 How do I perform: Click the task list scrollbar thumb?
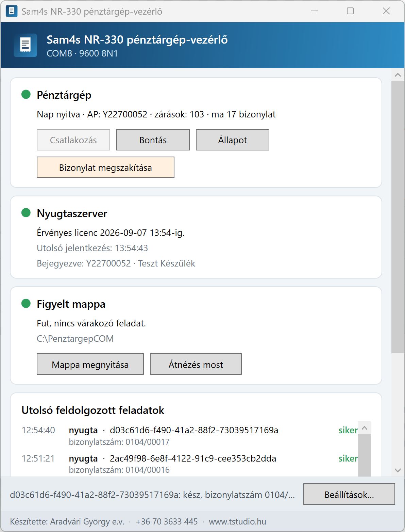[x=364, y=455]
